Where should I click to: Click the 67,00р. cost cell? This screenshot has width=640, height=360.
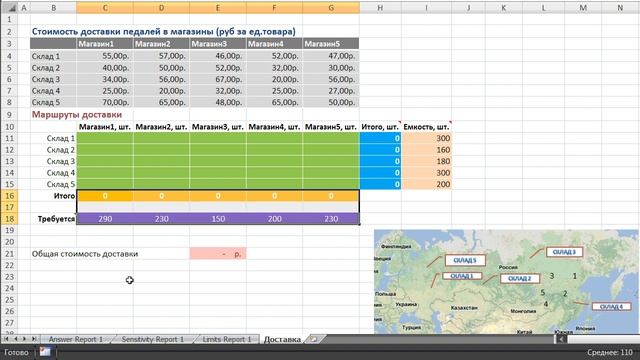tap(218, 79)
